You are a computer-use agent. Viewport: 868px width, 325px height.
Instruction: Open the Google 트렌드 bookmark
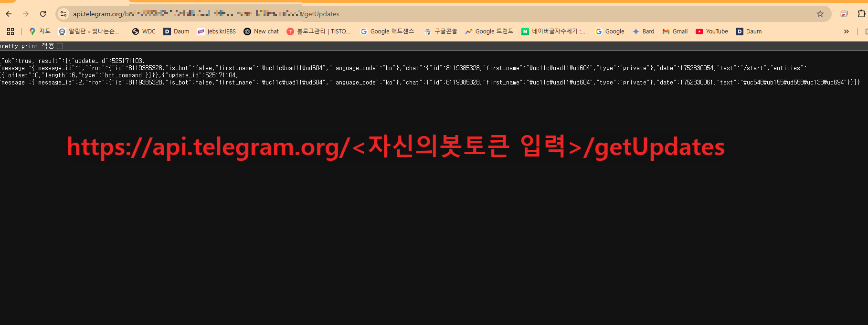tap(489, 31)
